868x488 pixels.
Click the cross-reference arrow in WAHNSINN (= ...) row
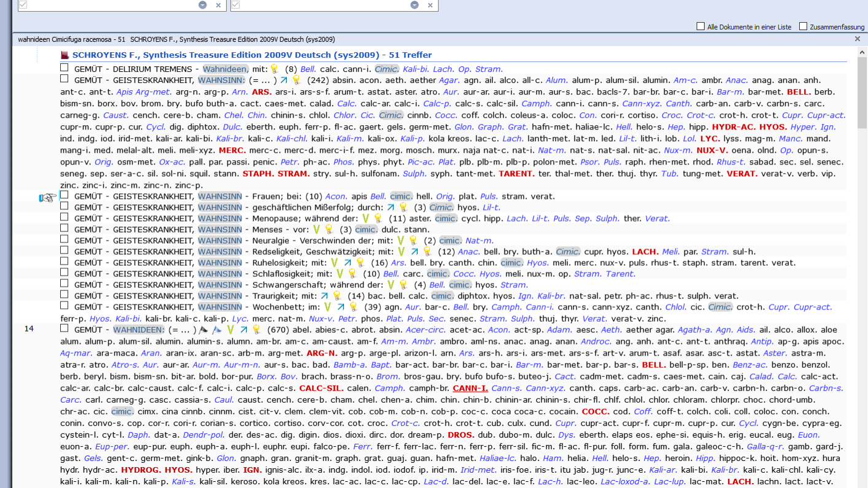coord(284,80)
